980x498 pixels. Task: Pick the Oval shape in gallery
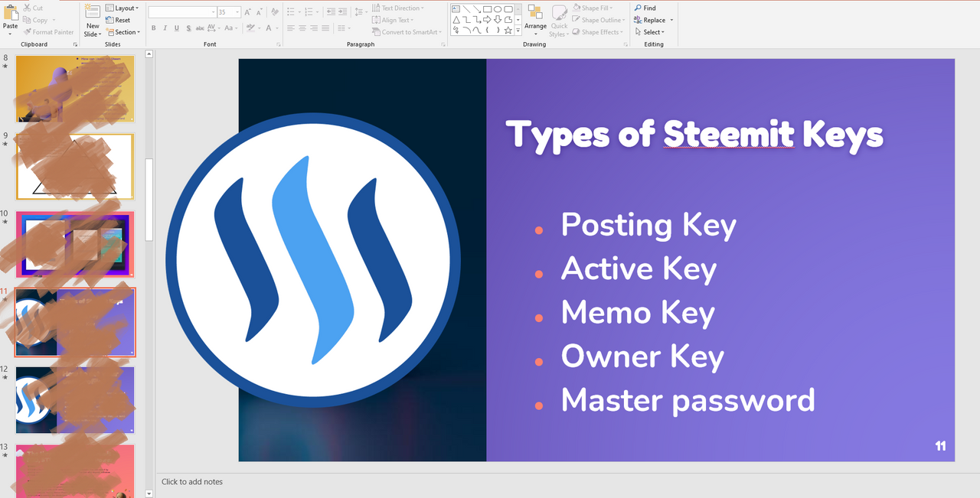pos(498,9)
